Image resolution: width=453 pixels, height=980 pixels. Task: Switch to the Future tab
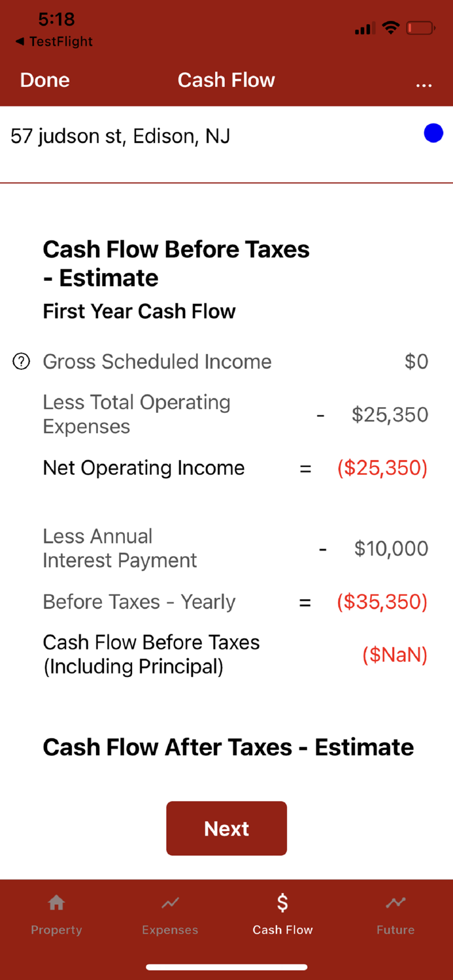pyautogui.click(x=395, y=915)
